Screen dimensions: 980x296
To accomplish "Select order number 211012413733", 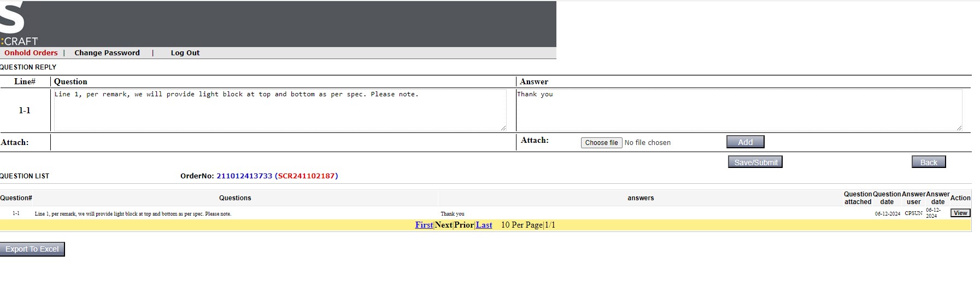I will click(244, 176).
